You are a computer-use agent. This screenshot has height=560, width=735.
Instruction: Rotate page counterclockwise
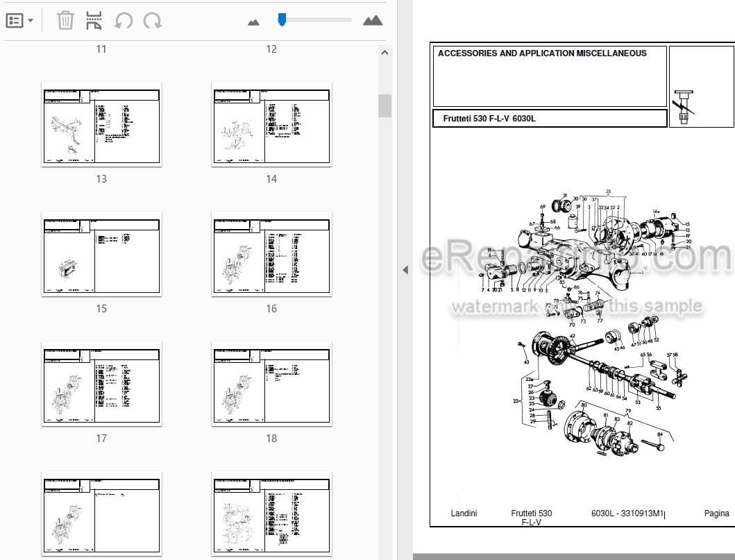[124, 21]
